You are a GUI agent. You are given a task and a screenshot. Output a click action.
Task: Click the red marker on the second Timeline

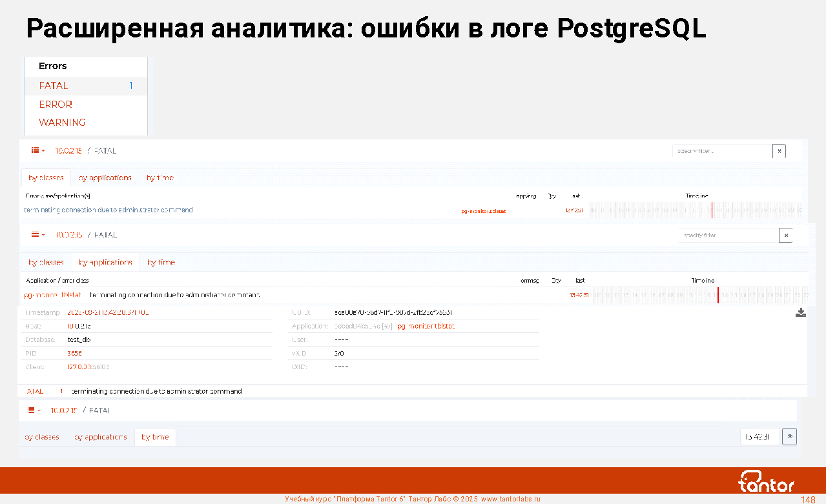(x=718, y=295)
